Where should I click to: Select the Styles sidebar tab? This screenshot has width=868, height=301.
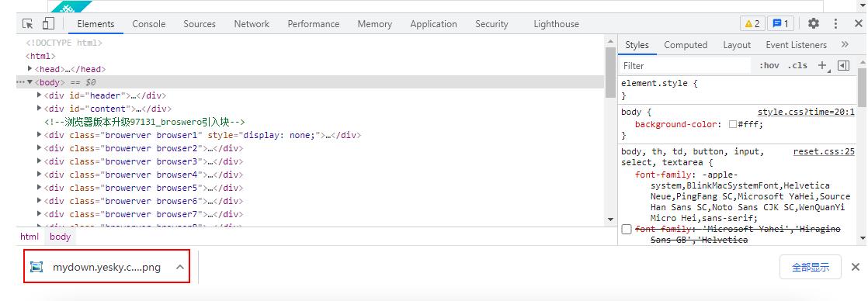[637, 45]
